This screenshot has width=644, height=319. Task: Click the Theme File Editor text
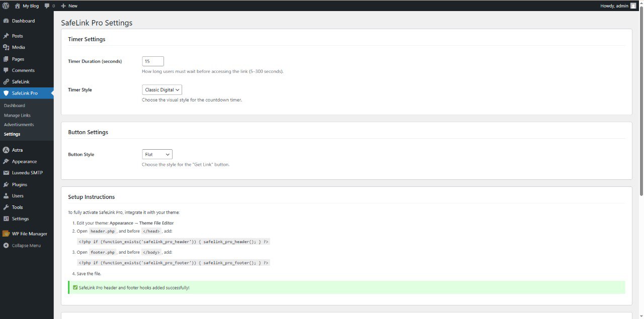(156, 223)
